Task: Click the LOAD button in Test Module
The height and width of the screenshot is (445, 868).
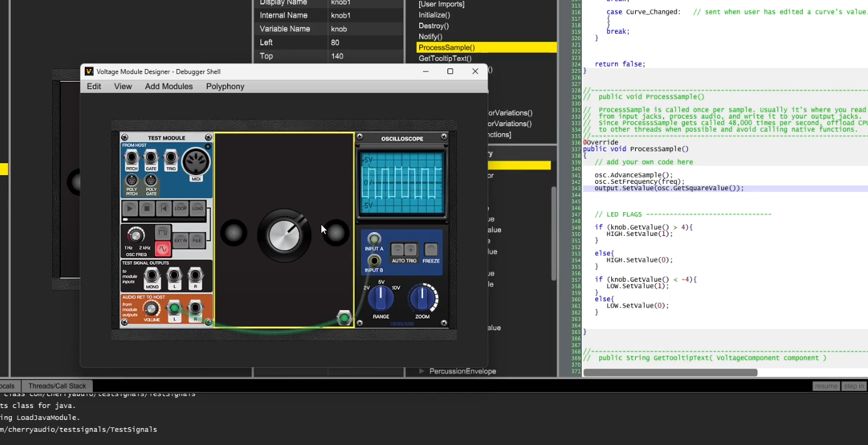Action: 197,209
